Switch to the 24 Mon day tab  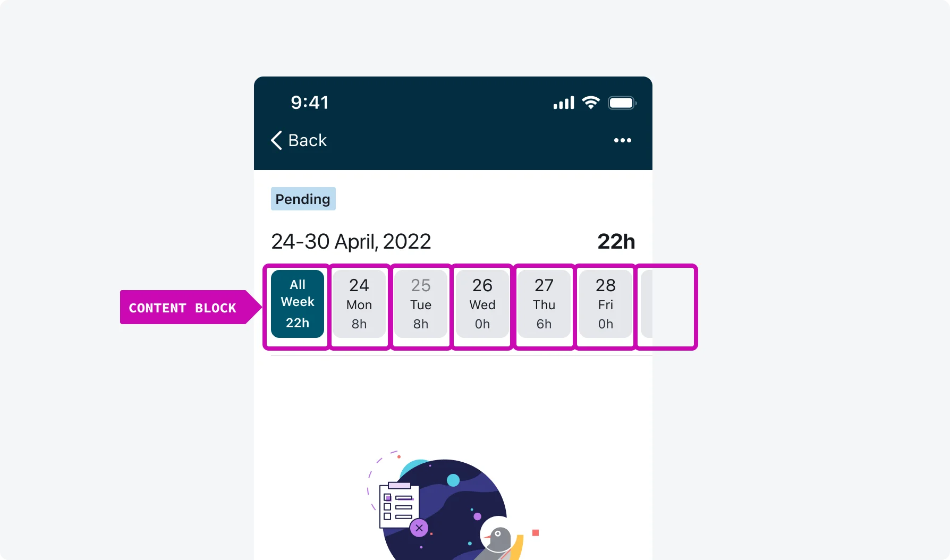[359, 304]
